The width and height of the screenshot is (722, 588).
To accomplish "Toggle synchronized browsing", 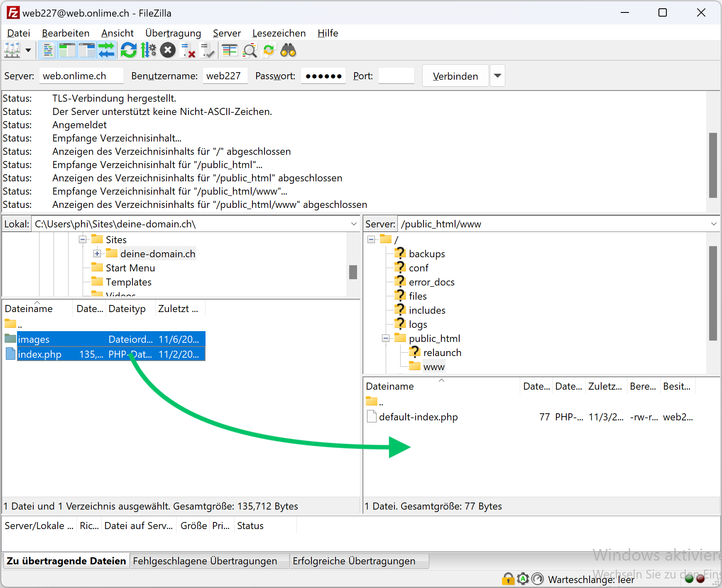I will point(269,51).
